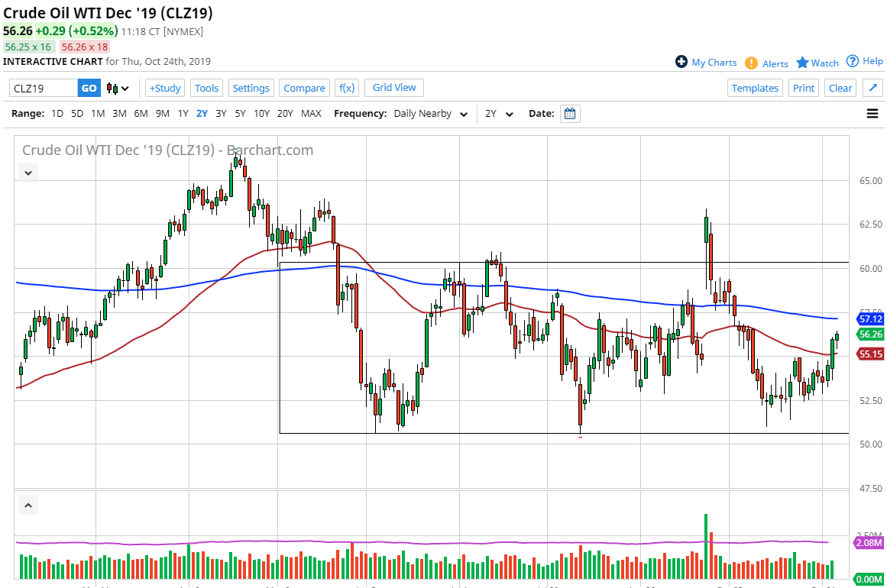Viewport: 887px width, 588px height.
Task: Switch range to MAX
Action: point(311,114)
